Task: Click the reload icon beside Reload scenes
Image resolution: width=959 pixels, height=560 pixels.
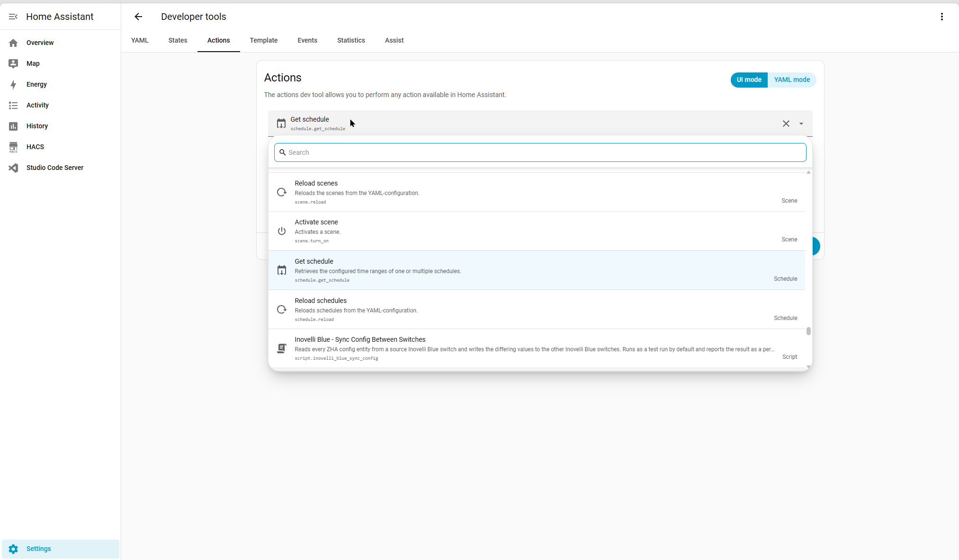Action: coord(282,192)
